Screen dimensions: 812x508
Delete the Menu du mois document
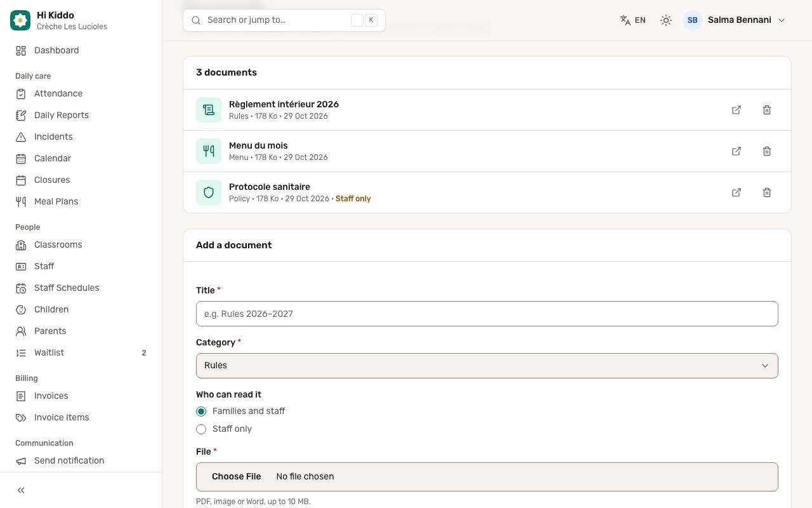click(x=767, y=151)
